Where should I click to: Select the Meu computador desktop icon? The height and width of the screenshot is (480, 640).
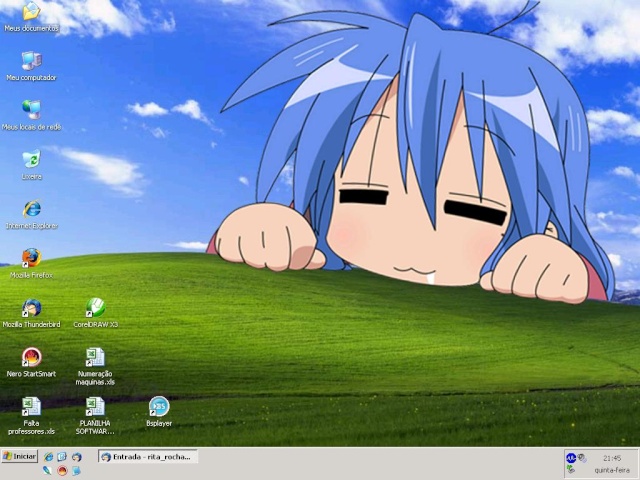31,61
